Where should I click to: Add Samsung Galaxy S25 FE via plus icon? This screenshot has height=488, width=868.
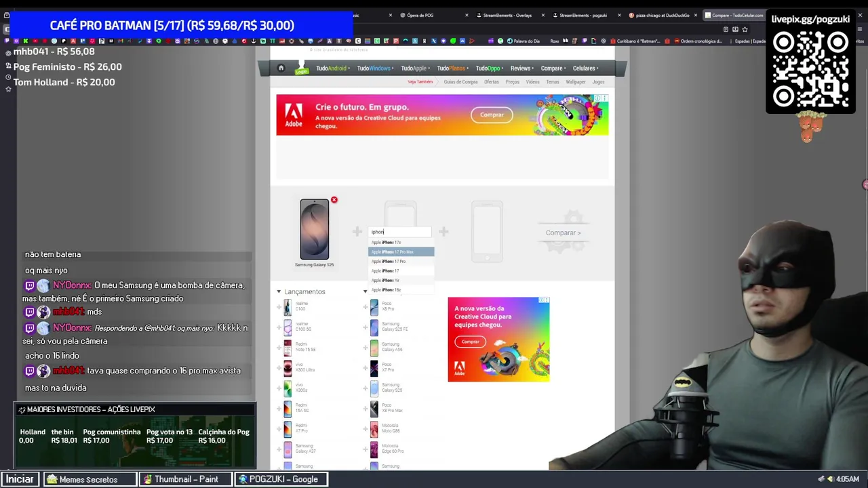coord(365,328)
